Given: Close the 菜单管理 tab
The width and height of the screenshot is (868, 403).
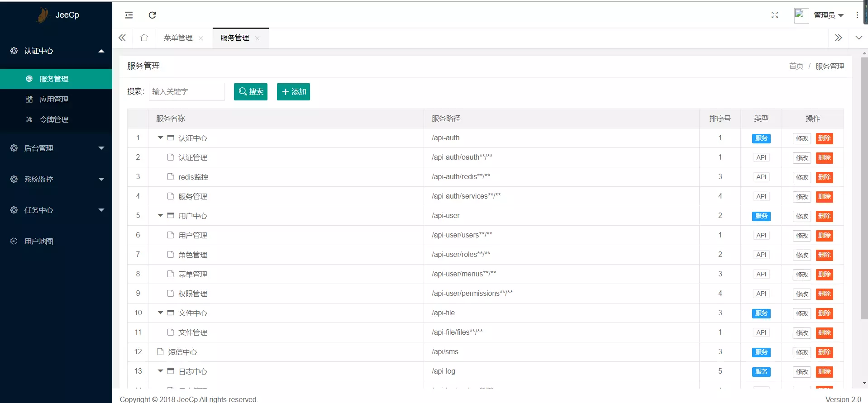Looking at the screenshot, I should pyautogui.click(x=201, y=38).
